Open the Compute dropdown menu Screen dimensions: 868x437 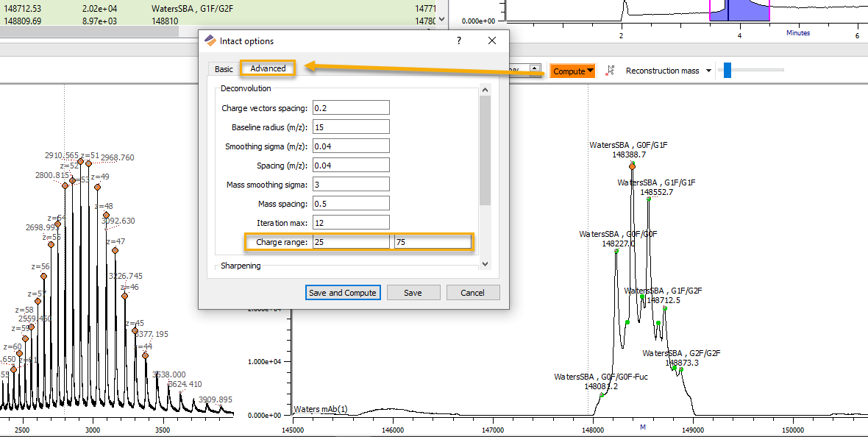pyautogui.click(x=591, y=71)
